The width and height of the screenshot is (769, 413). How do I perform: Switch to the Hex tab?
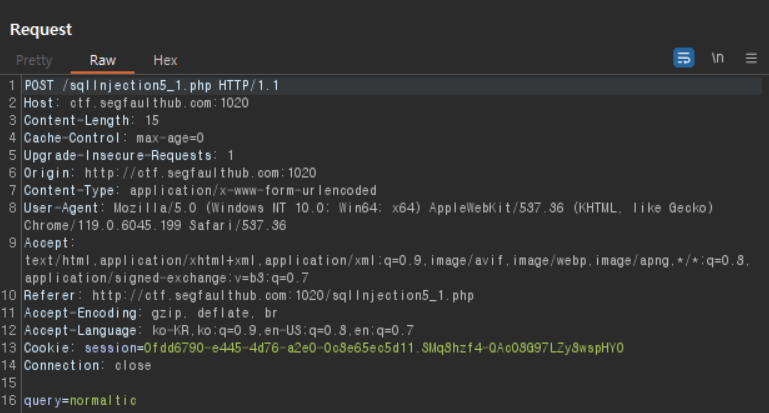coord(165,60)
